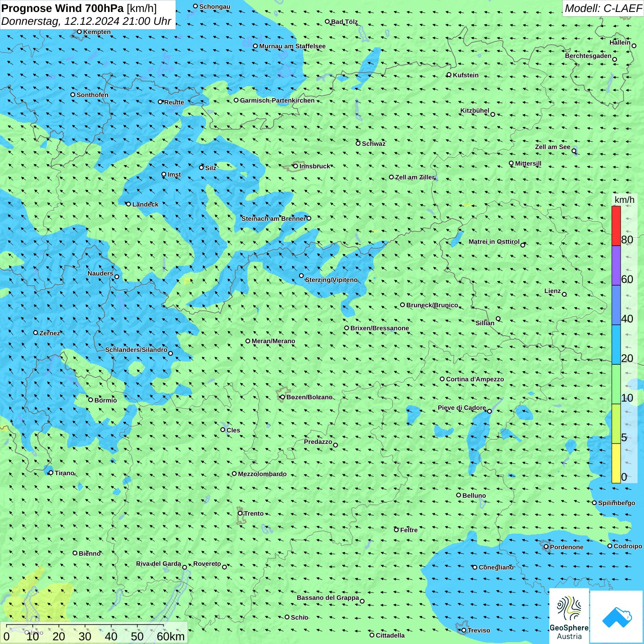644x644 pixels.
Task: Click the Tirano location dot
Action: click(51, 473)
